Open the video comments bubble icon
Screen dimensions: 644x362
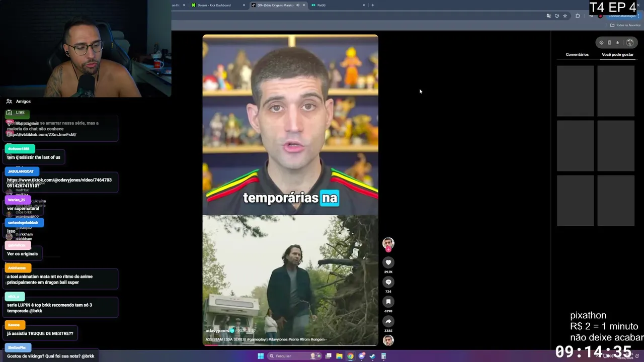(x=388, y=282)
